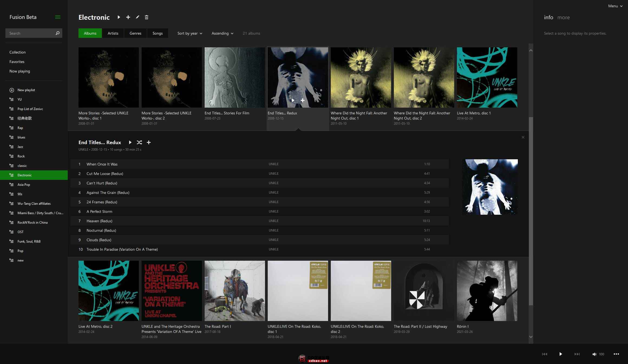Open the RockN'Rock in China playlist
Image resolution: width=628 pixels, height=364 pixels.
[34, 223]
